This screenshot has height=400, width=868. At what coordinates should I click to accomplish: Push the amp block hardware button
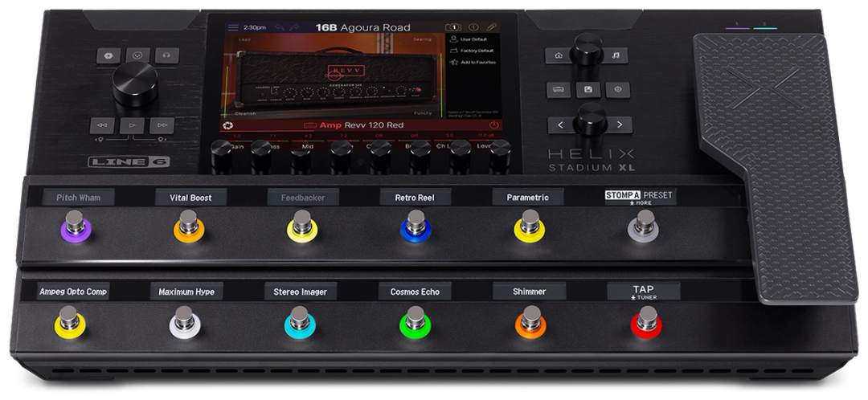pyautogui.click(x=559, y=90)
